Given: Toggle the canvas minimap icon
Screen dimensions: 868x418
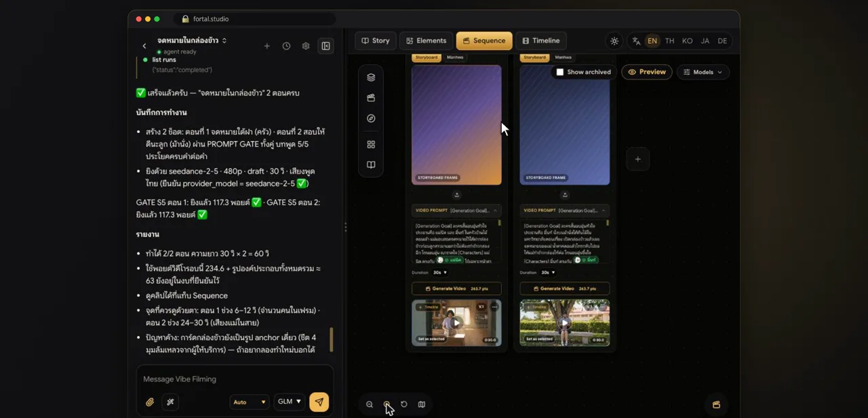Looking at the screenshot, I should (422, 404).
